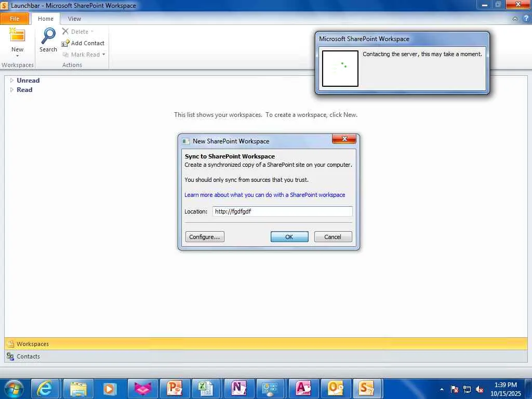This screenshot has height=399, width=532.
Task: Switch to the View ribbon tab
Action: pos(74,19)
